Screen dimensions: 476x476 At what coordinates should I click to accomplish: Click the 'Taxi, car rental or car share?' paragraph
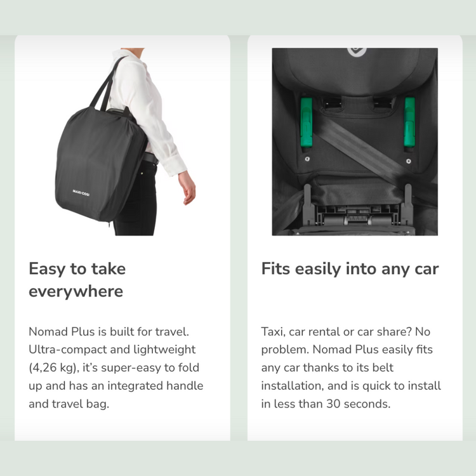(351, 367)
